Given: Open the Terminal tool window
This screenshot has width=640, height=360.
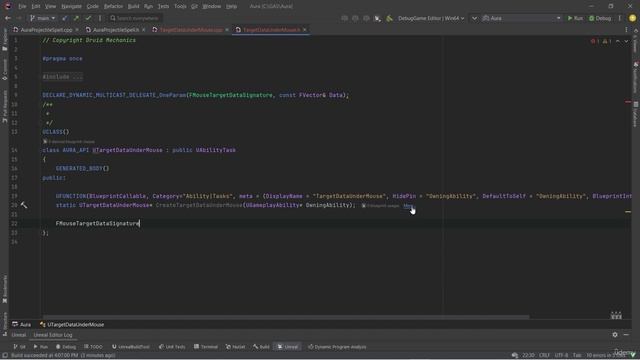Looking at the screenshot, I should (x=206, y=347).
